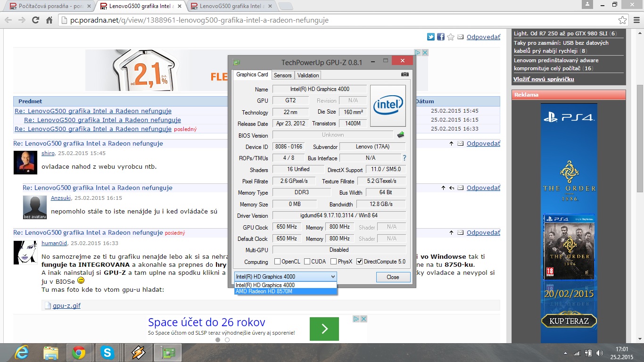Go back with the browser back arrow

(8, 20)
